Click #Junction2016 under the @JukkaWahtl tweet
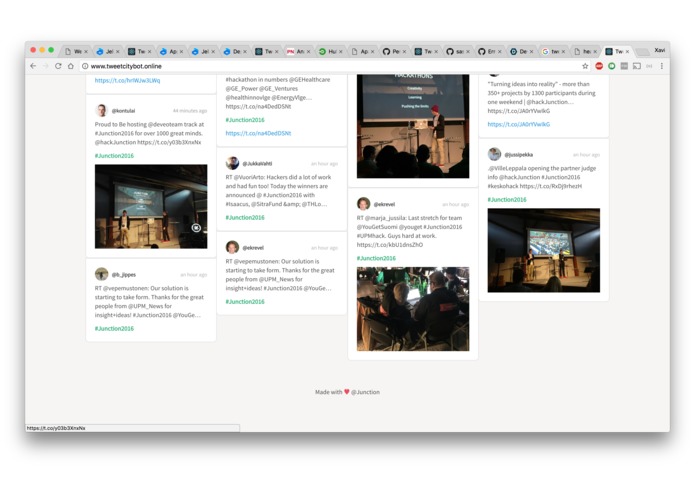This screenshot has width=695, height=494. [245, 218]
